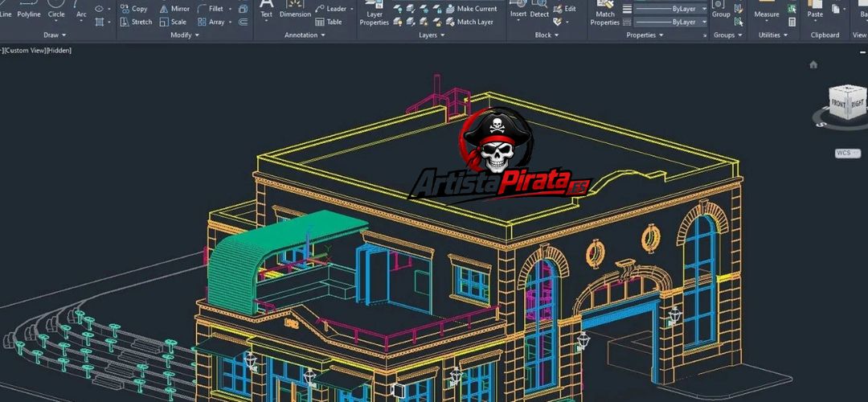Screen dimensions: 868x402
Task: Activate the Stretch tool
Action: pyautogui.click(x=136, y=23)
